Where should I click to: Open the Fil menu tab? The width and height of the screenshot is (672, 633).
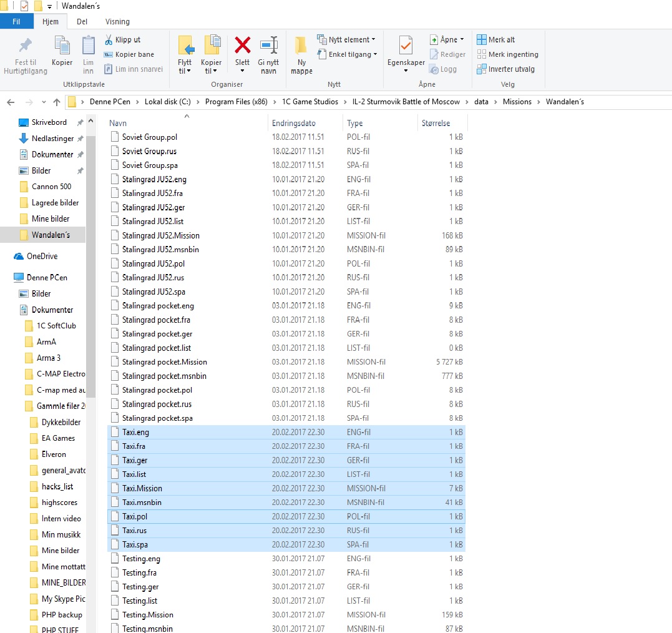(x=17, y=22)
